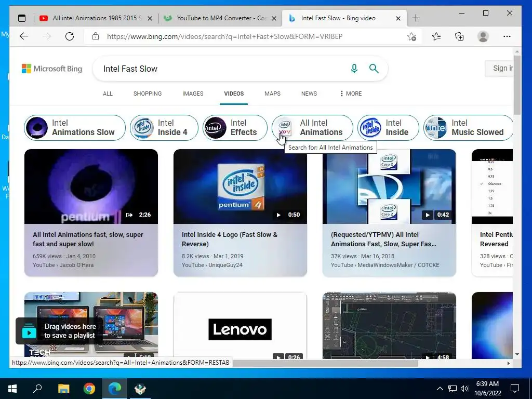The width and height of the screenshot is (532, 399).
Task: Expand the MORE search categories menu
Action: [351, 94]
